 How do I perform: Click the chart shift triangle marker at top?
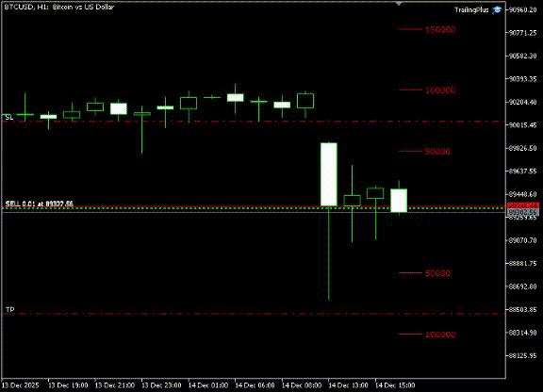click(399, 4)
